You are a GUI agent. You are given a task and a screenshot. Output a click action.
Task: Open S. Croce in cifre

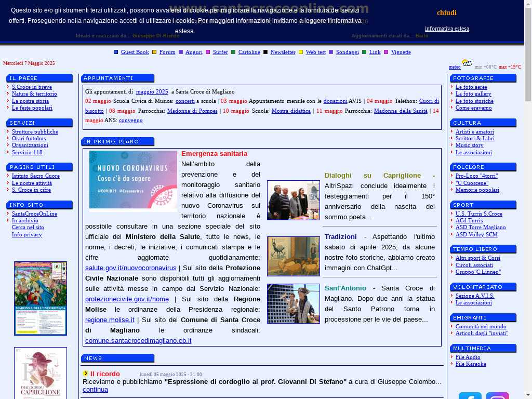pyautogui.click(x=31, y=190)
